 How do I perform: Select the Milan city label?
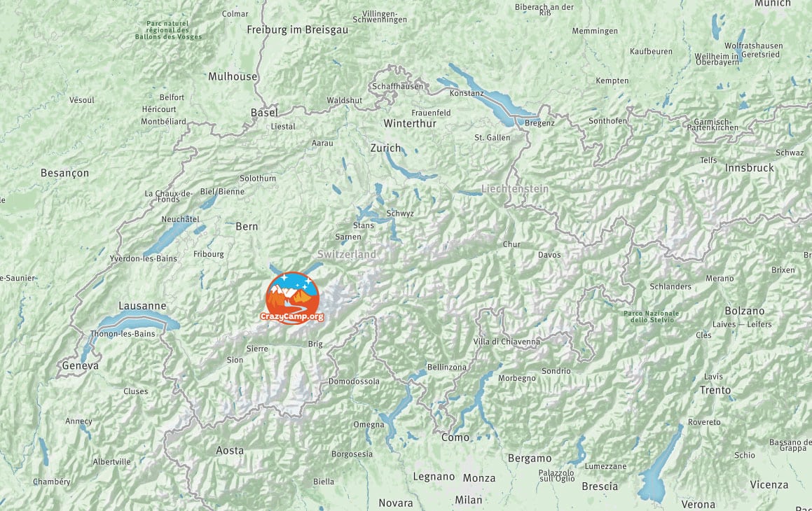[x=469, y=500]
